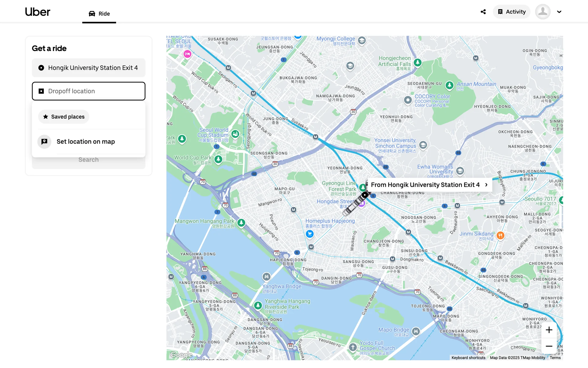Click the Jinmi Sikdang restaurant pin
The image size is (588, 368).
(500, 235)
